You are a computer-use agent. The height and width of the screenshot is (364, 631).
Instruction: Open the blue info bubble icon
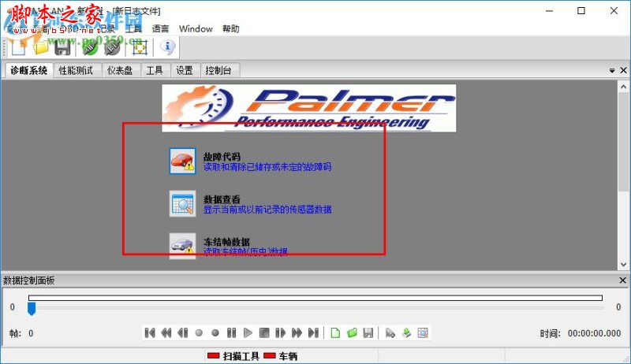tap(167, 47)
